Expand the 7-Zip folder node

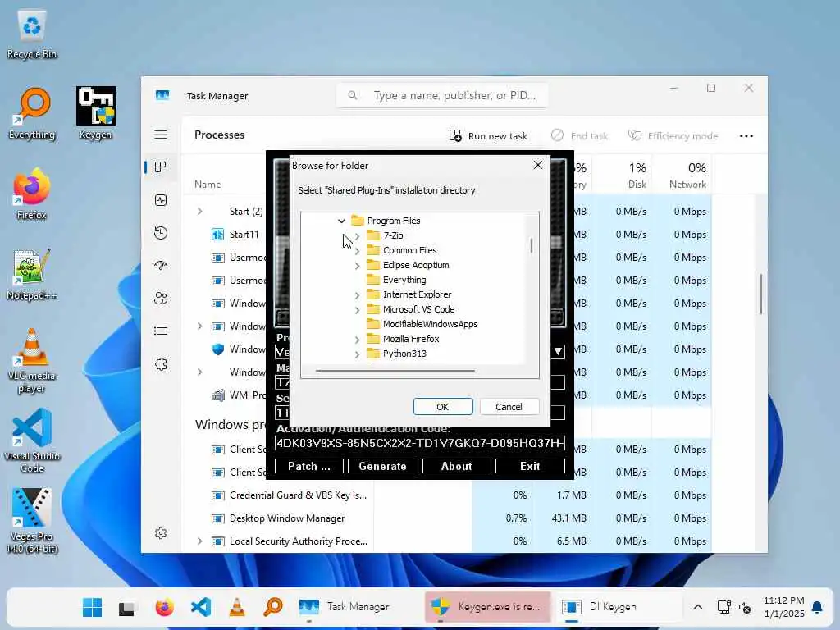[x=358, y=235]
